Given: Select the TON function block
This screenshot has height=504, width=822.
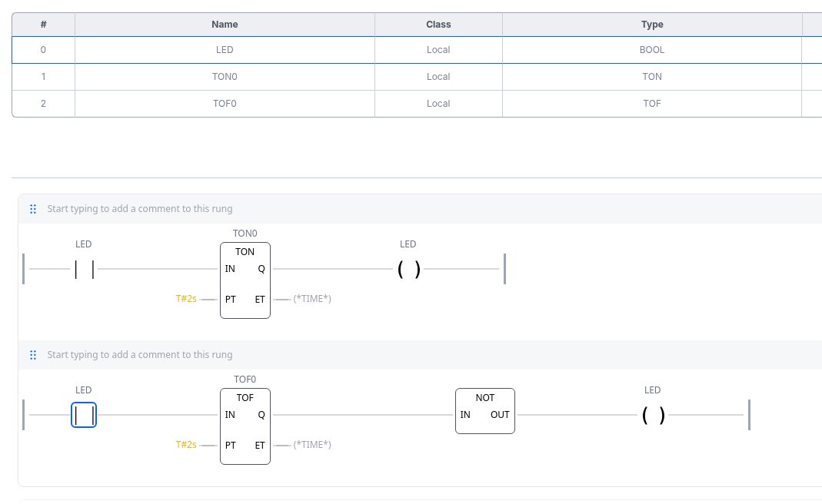Looking at the screenshot, I should pos(245,280).
